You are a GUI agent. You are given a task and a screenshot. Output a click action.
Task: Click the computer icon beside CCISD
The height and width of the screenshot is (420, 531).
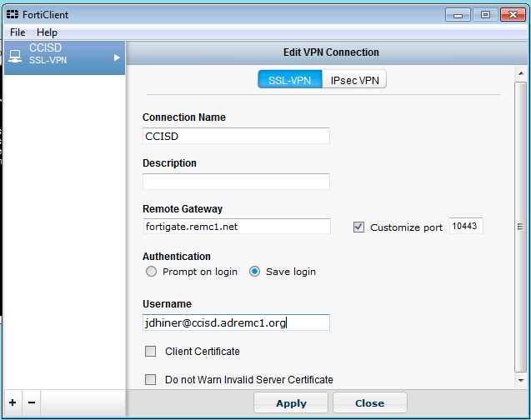15,56
